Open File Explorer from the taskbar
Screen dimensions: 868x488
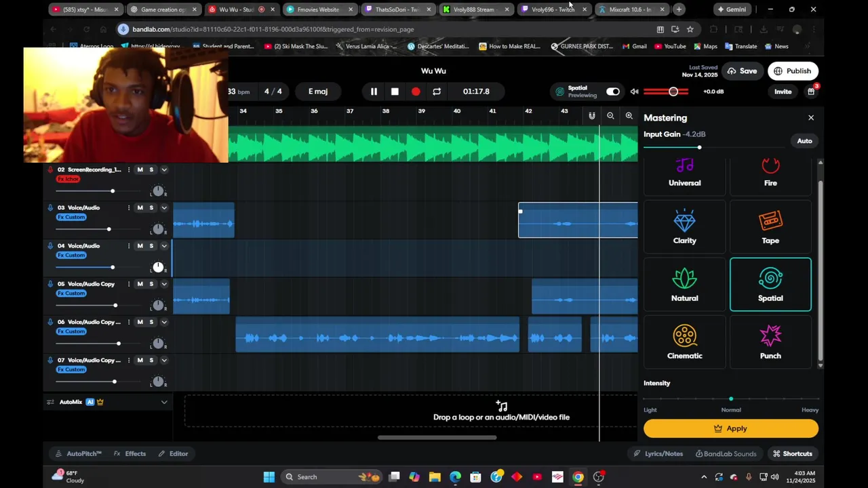[x=435, y=476]
